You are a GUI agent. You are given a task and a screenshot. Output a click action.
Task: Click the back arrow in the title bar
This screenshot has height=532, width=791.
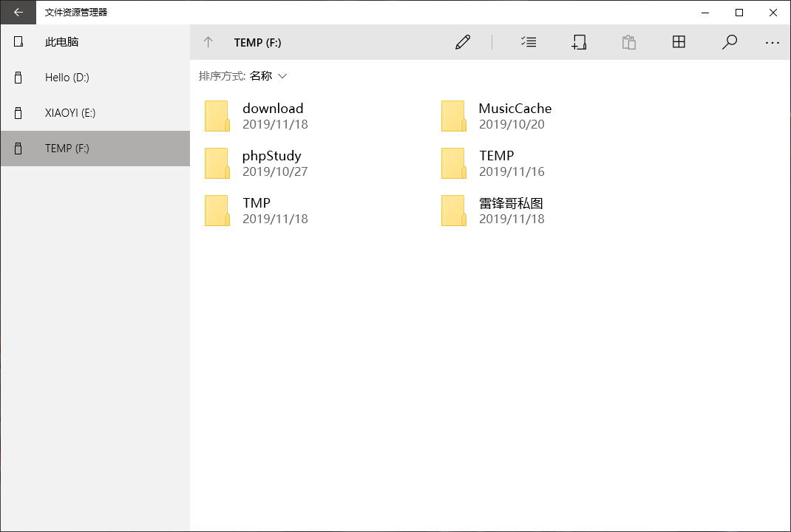[x=18, y=13]
